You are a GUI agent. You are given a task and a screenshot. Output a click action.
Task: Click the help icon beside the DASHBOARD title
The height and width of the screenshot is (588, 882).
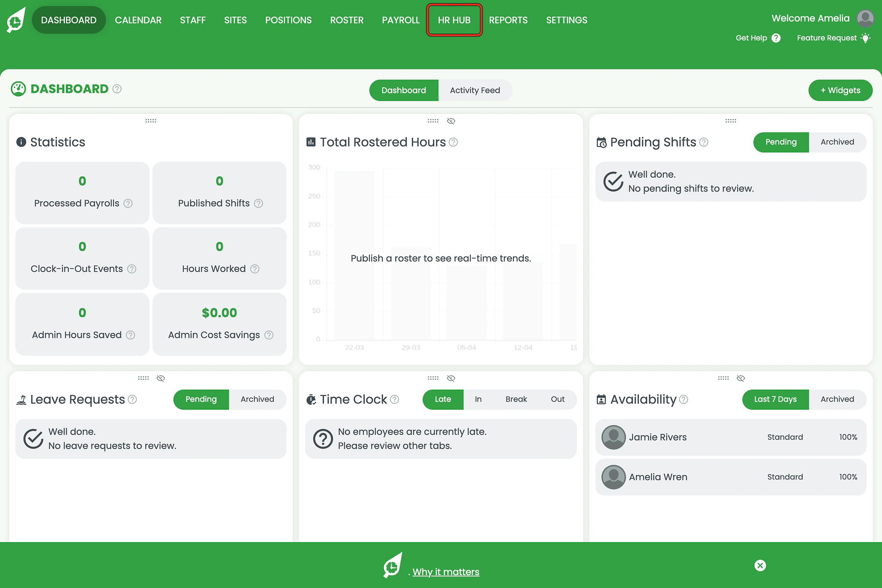(117, 89)
